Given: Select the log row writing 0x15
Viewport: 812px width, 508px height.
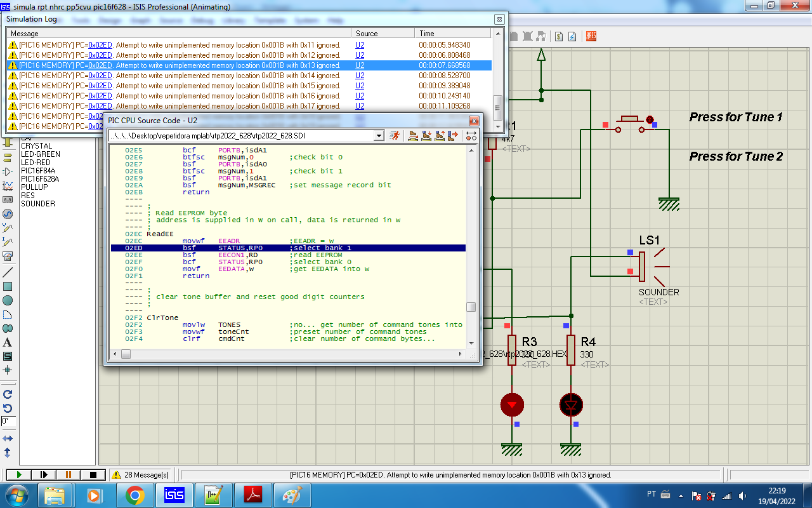Looking at the screenshot, I should point(249,86).
